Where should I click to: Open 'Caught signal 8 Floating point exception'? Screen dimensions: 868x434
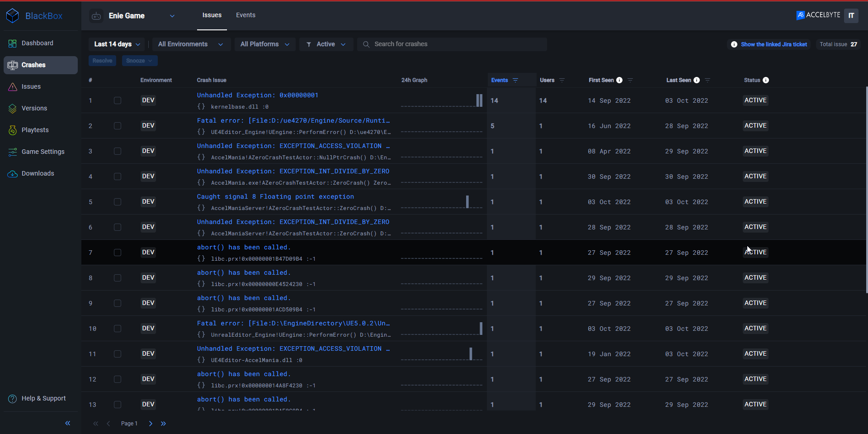(275, 196)
